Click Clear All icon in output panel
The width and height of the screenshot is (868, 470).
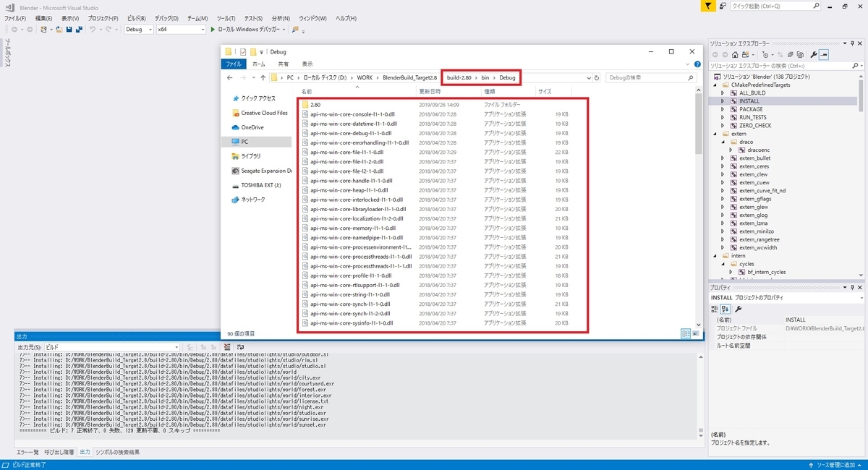[x=227, y=347]
